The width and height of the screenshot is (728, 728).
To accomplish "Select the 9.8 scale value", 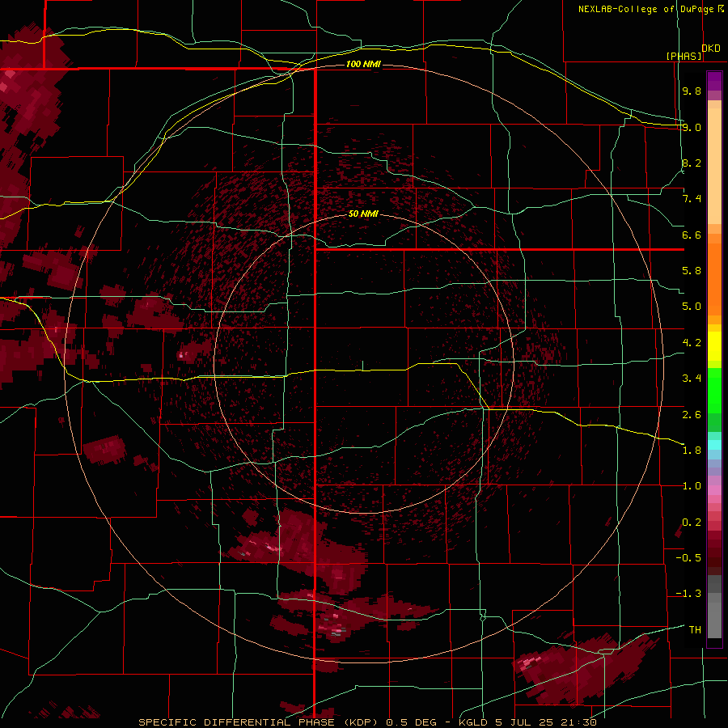I will pos(692,91).
